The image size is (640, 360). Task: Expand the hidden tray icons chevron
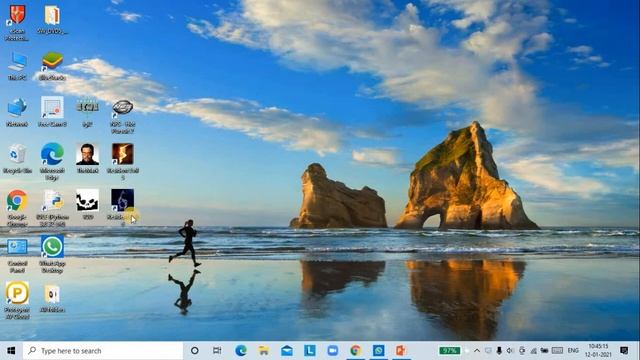tap(477, 351)
